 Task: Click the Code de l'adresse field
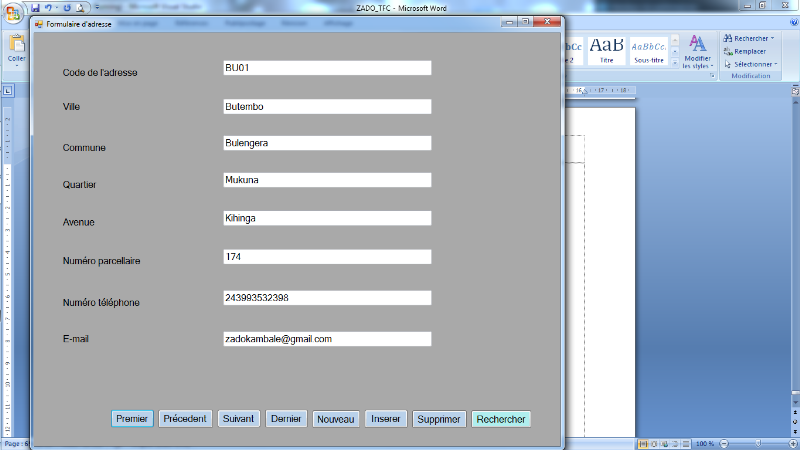tap(327, 68)
